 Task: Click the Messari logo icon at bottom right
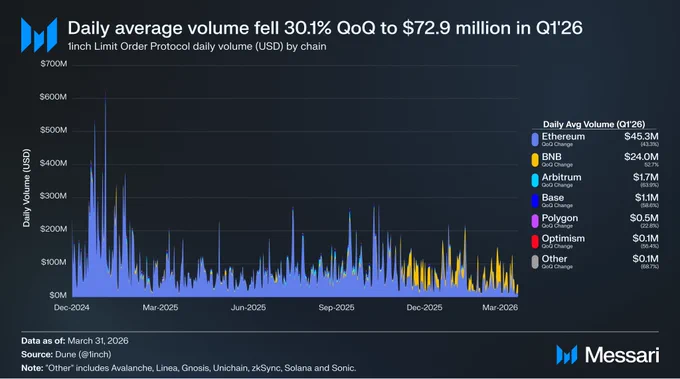tap(567, 355)
